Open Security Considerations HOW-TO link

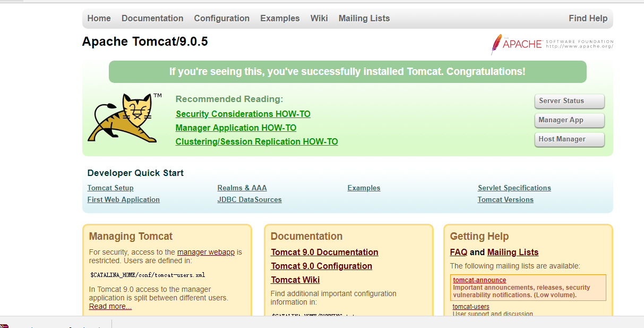coord(243,114)
